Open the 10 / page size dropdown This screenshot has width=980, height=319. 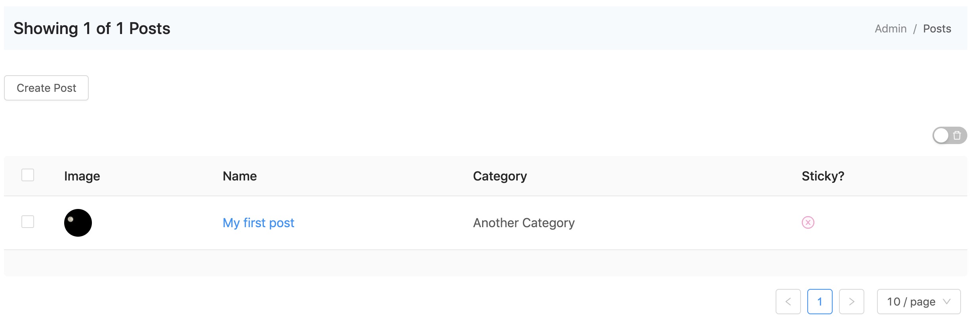click(x=919, y=302)
